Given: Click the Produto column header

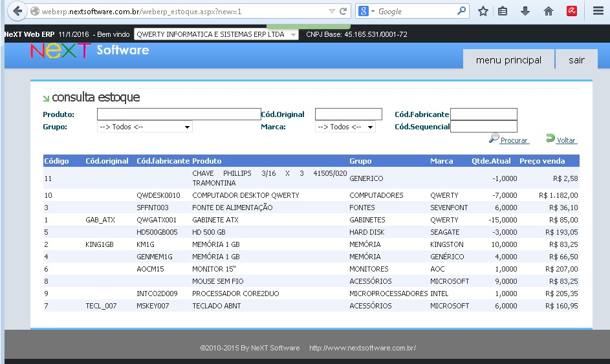Looking at the screenshot, I should tap(206, 161).
